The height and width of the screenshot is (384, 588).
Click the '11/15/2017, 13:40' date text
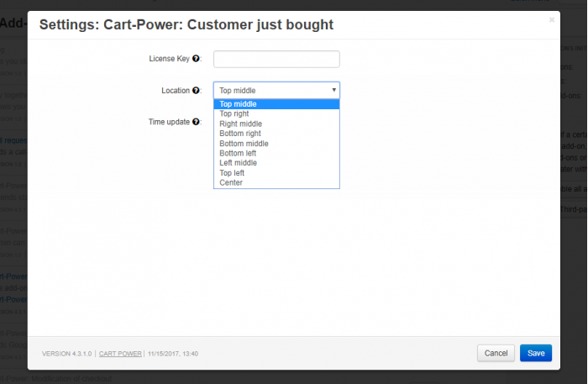tap(173, 354)
